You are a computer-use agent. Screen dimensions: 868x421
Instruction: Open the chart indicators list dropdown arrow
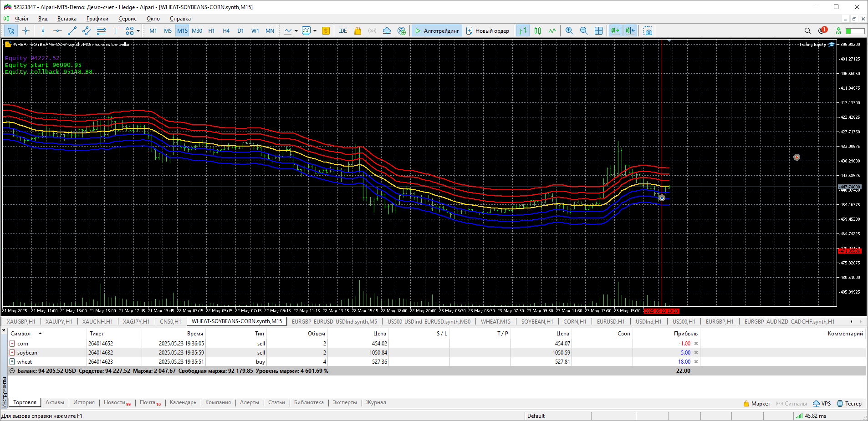tap(296, 31)
